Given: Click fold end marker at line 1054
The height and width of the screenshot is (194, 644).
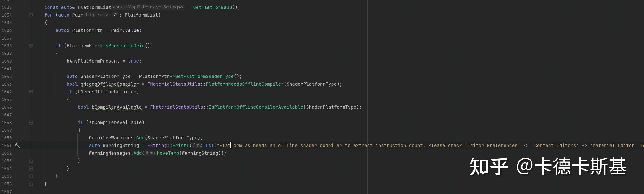Looking at the screenshot, I should click(31, 168).
